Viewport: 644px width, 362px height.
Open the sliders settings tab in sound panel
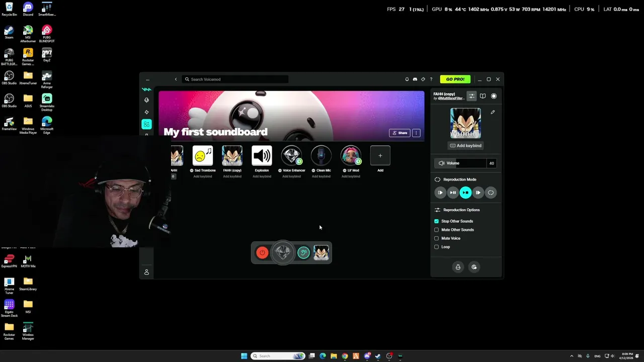coord(471,96)
